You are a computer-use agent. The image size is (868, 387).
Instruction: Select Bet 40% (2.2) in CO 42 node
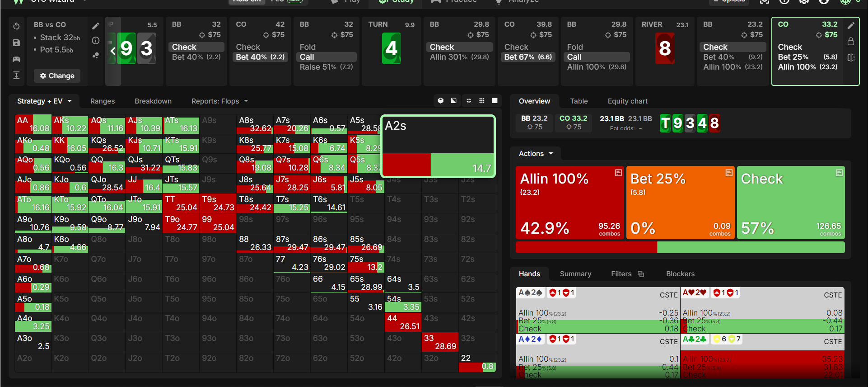(261, 57)
